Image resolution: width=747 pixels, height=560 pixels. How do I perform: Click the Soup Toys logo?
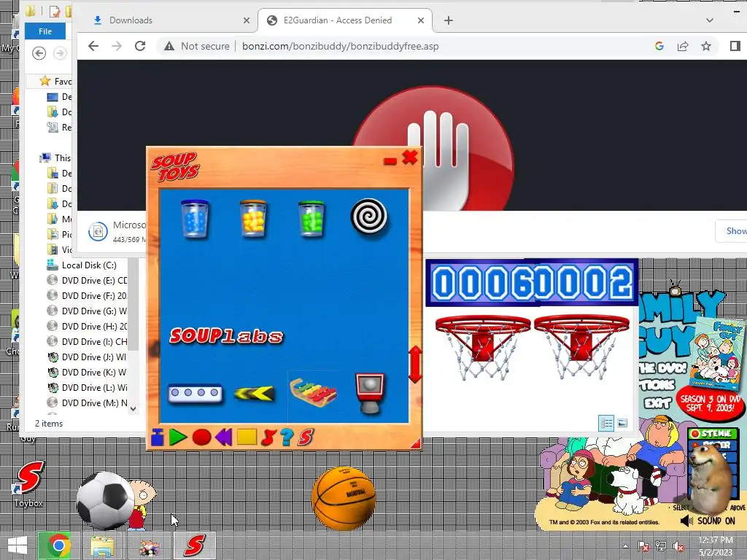[x=175, y=167]
